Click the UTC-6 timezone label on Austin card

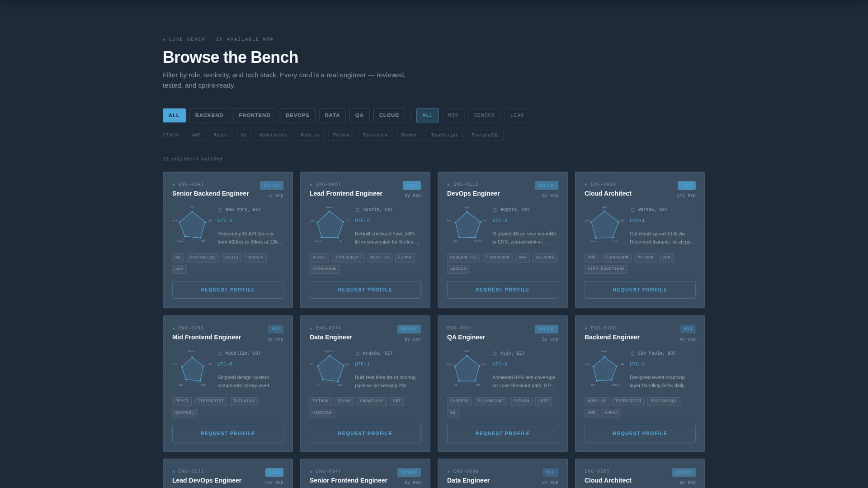click(362, 221)
